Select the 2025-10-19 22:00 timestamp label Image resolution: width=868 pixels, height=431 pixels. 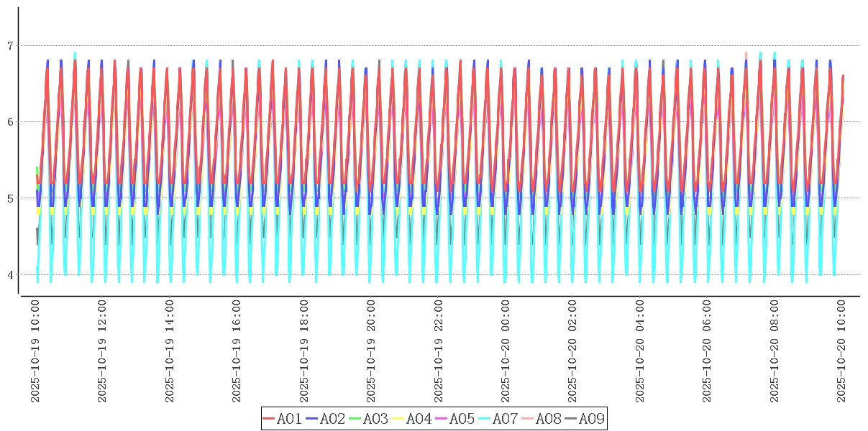coord(439,352)
